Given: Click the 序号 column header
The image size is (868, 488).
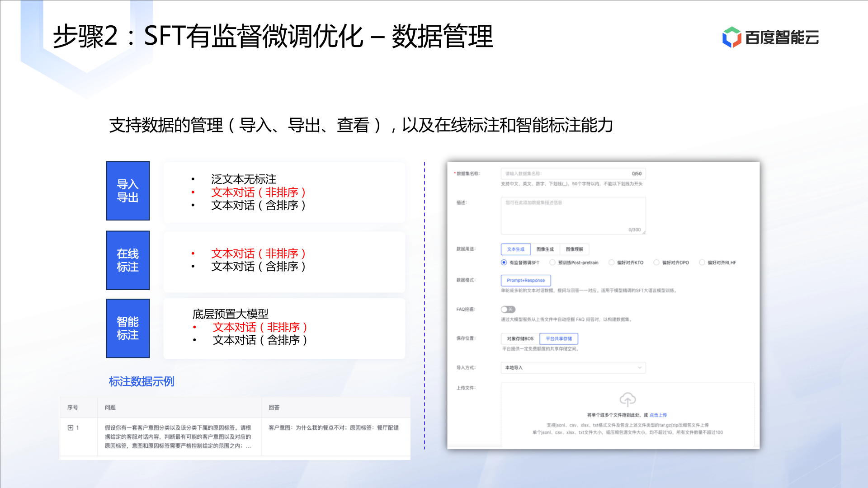Looking at the screenshot, I should (72, 408).
